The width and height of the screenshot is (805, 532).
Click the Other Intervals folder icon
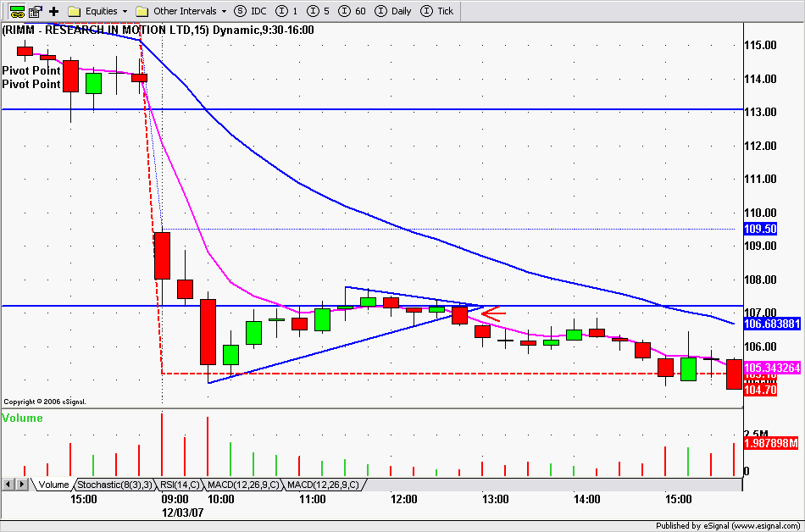point(142,11)
